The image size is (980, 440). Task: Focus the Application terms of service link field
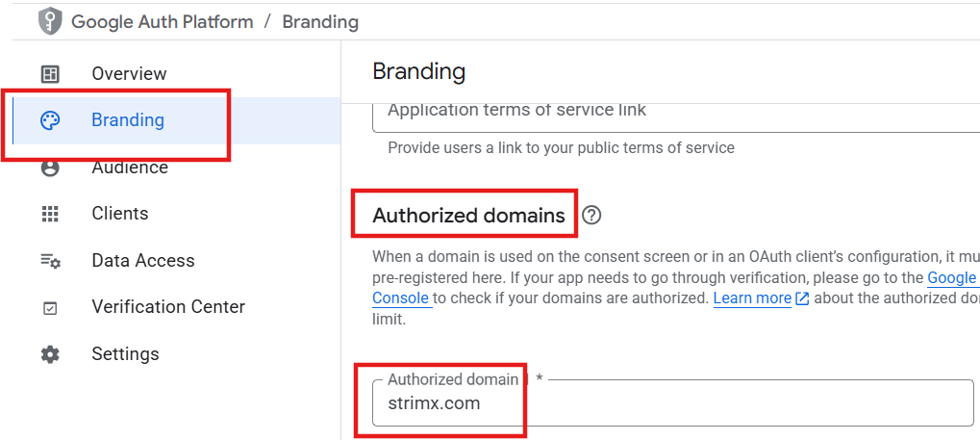(x=673, y=111)
